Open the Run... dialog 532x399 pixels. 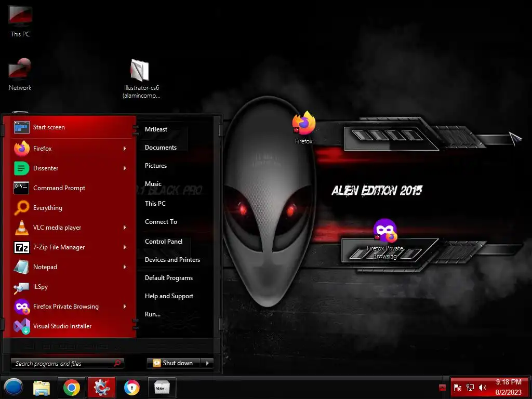pyautogui.click(x=153, y=314)
